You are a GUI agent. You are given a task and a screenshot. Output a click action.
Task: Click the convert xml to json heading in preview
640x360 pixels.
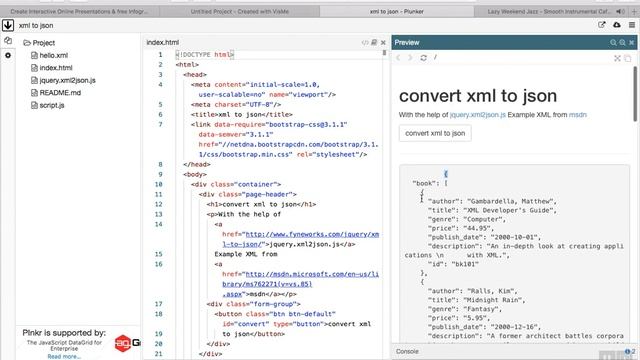(478, 96)
